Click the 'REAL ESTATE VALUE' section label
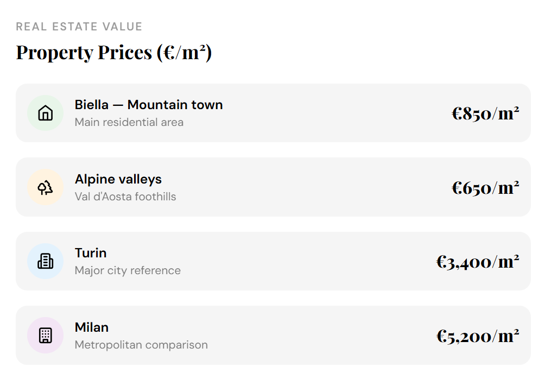The width and height of the screenshot is (551, 392). (79, 27)
